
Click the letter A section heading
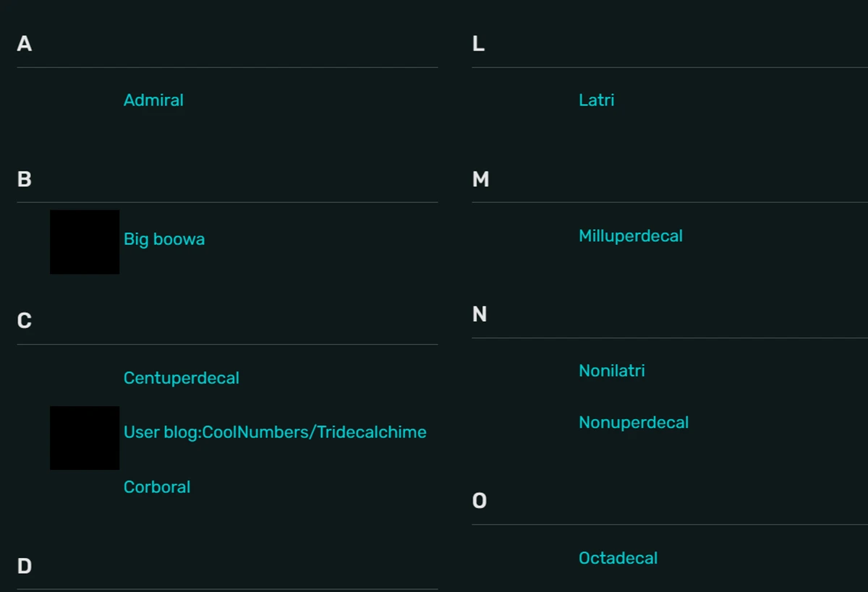pos(25,44)
